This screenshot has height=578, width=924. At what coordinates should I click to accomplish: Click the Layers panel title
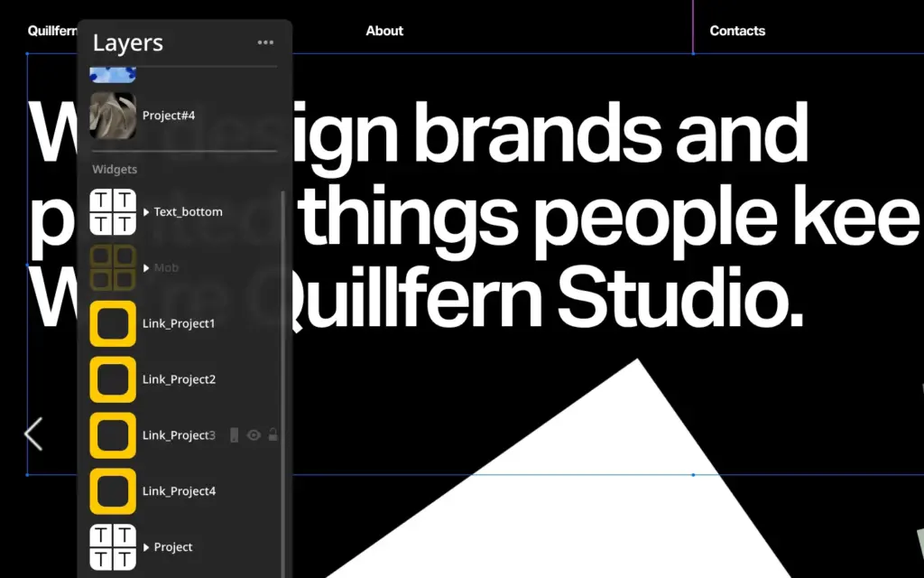128,43
